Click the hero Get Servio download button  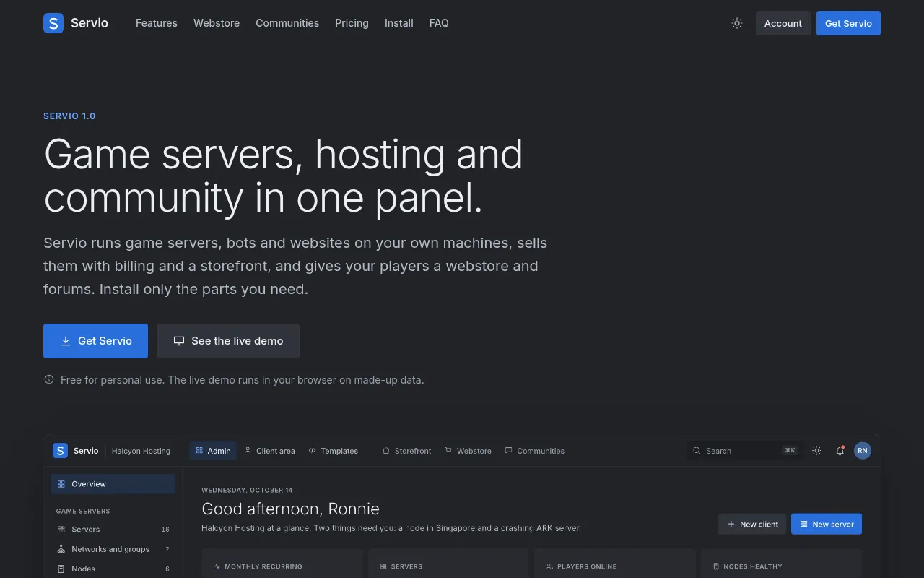click(x=95, y=341)
